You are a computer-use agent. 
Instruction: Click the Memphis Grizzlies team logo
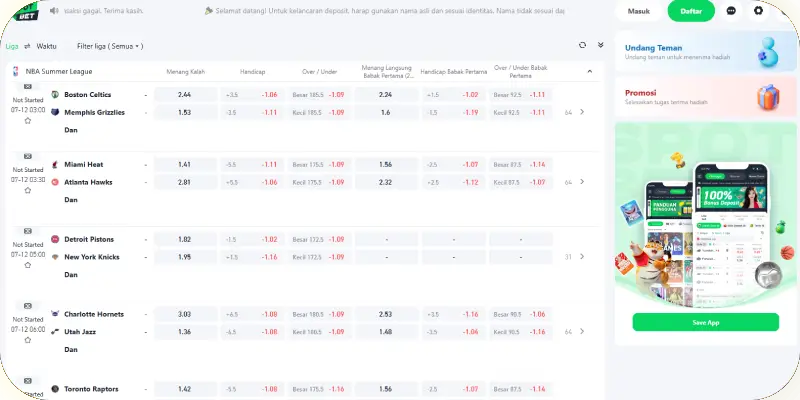point(55,112)
